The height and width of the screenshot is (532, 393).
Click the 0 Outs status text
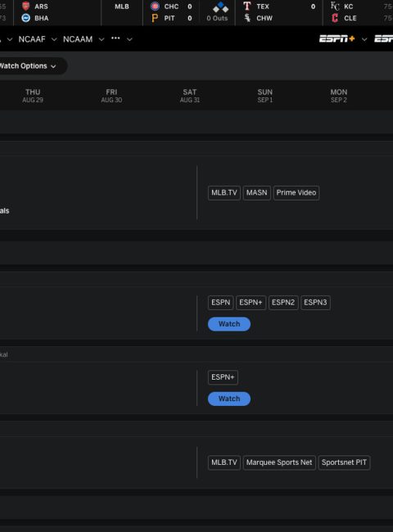pos(217,18)
